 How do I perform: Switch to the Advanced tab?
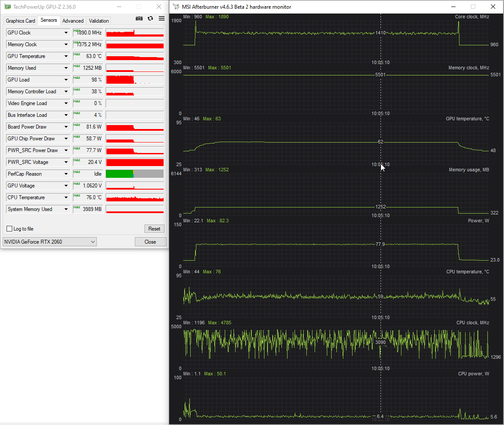[x=73, y=20]
